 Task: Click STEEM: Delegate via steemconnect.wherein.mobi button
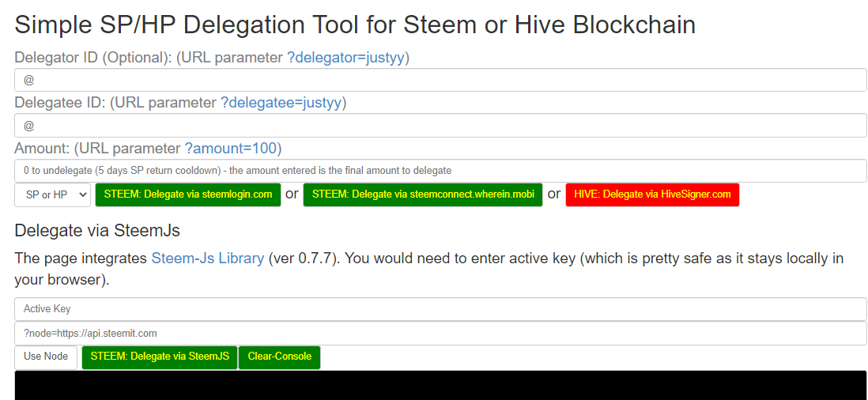click(423, 194)
